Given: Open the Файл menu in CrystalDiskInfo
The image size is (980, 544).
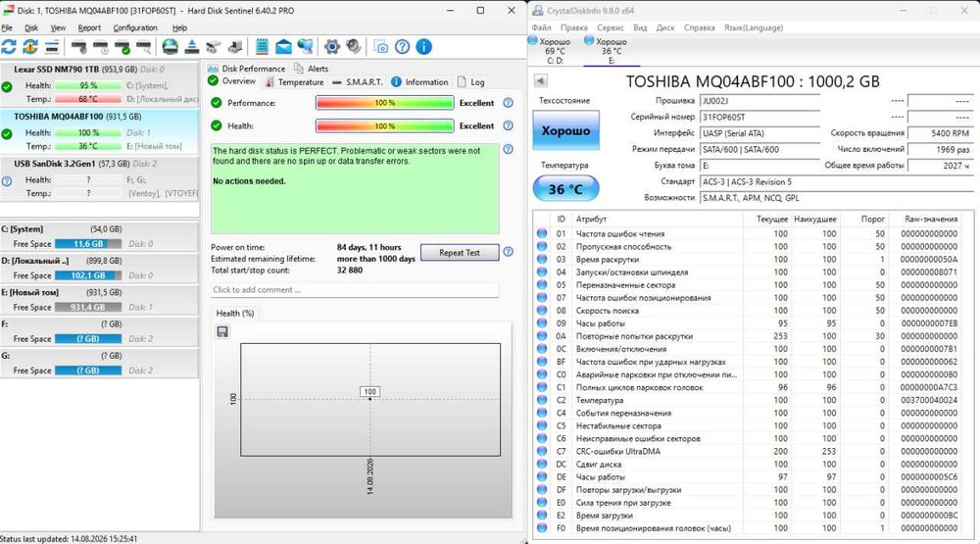Looking at the screenshot, I should click(x=541, y=27).
